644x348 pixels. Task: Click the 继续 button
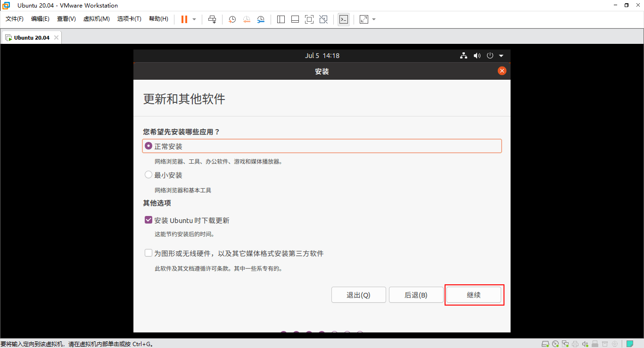(473, 295)
